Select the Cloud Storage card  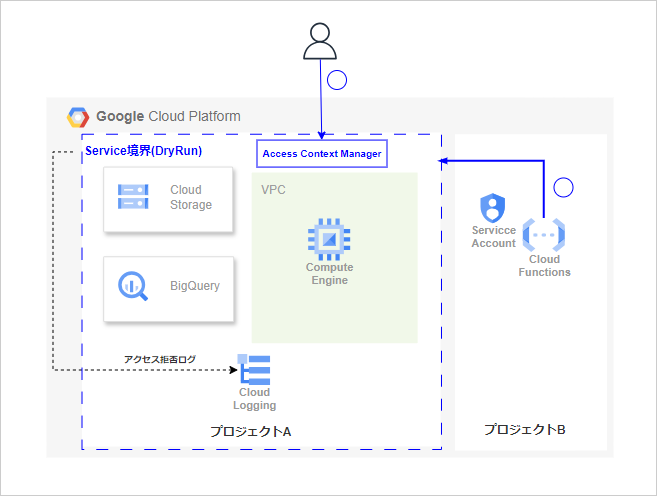tap(168, 199)
